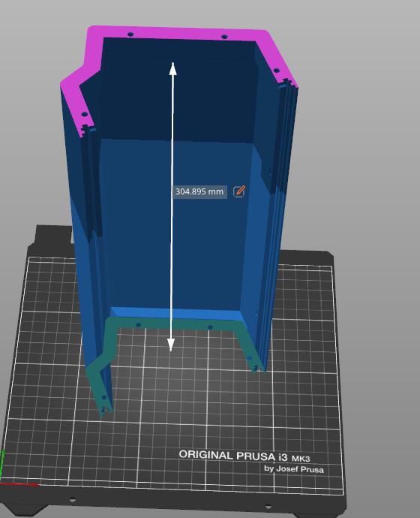The width and height of the screenshot is (420, 518).
Task: Click the green Y axis line at origin
Action: [x=1, y=464]
